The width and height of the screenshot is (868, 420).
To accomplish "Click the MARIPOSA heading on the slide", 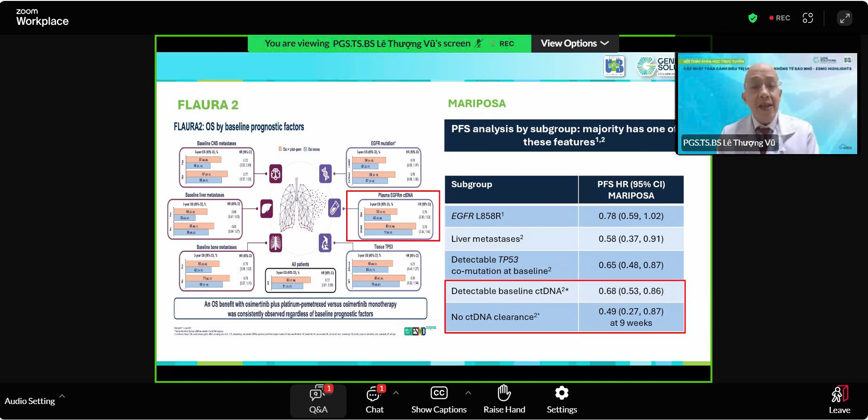I will tap(477, 103).
